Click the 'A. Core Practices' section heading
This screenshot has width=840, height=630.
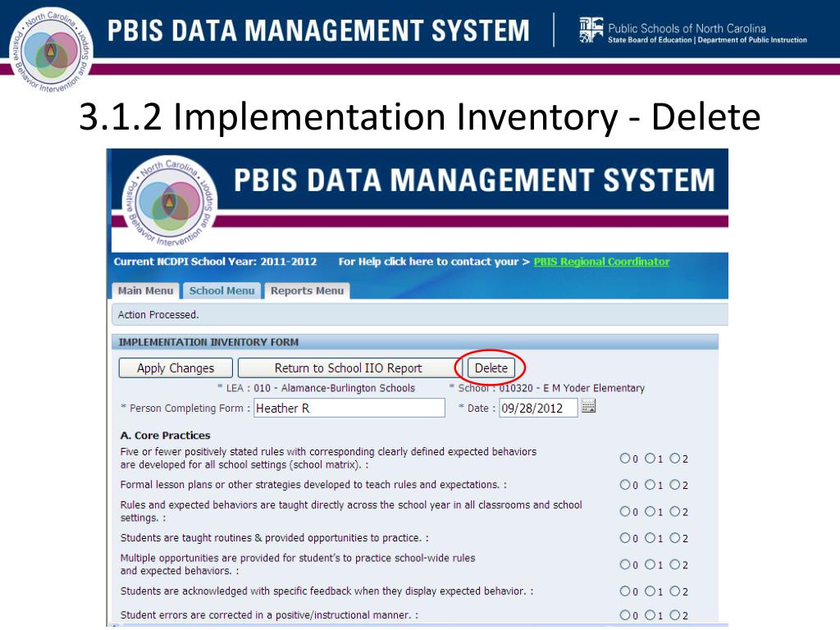click(165, 436)
